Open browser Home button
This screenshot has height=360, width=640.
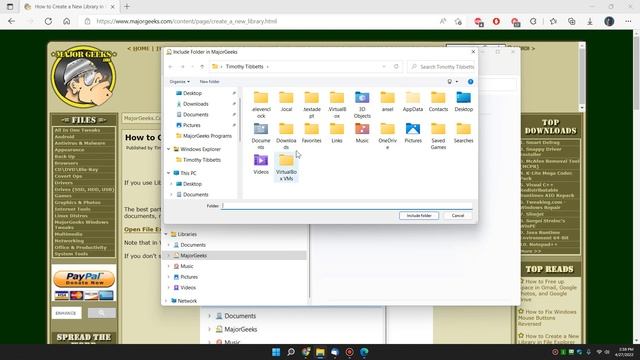click(67, 21)
